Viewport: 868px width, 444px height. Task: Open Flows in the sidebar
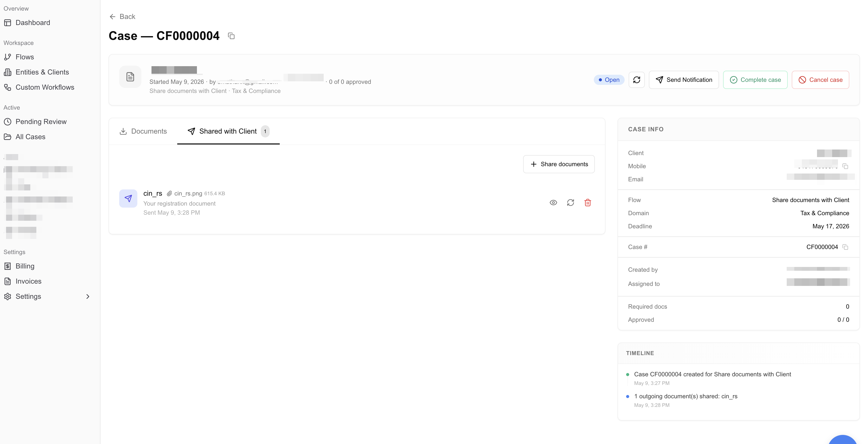click(x=24, y=57)
